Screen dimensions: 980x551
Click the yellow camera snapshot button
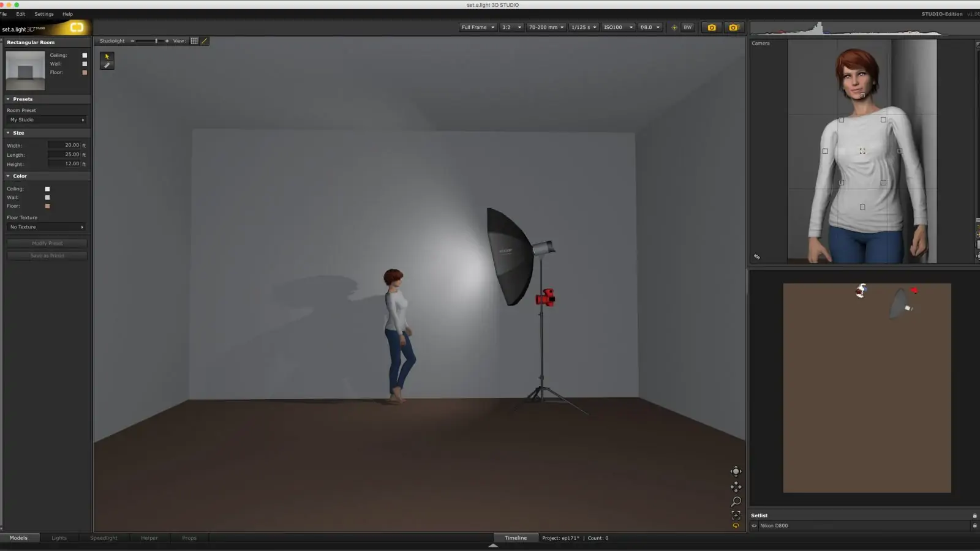point(712,28)
